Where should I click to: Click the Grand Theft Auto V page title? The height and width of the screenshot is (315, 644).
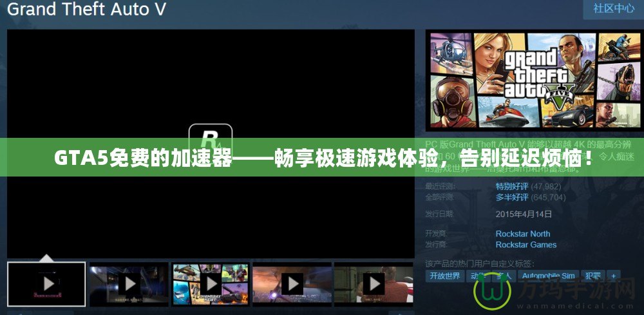(x=86, y=9)
